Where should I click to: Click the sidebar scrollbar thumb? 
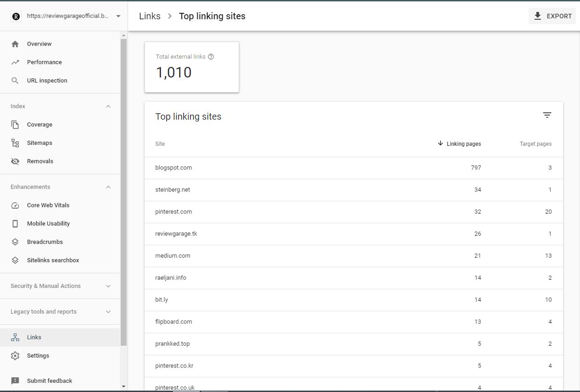pos(123,192)
